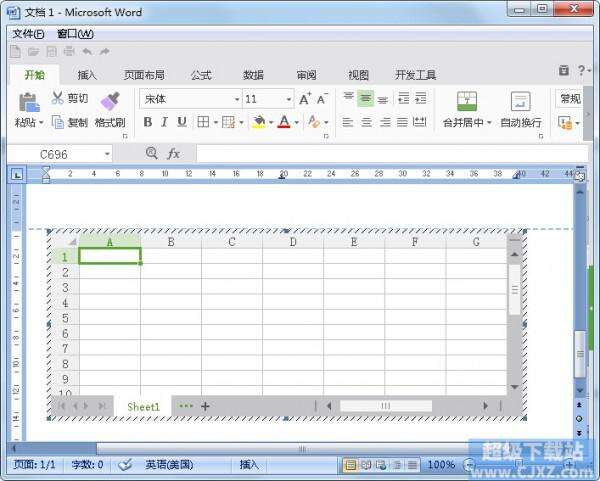This screenshot has width=600, height=481.
Task: Open the 窗口 menu
Action: [x=75, y=34]
